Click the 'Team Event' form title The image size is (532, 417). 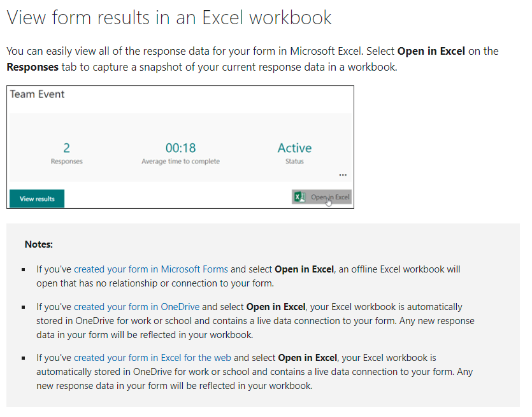click(37, 94)
